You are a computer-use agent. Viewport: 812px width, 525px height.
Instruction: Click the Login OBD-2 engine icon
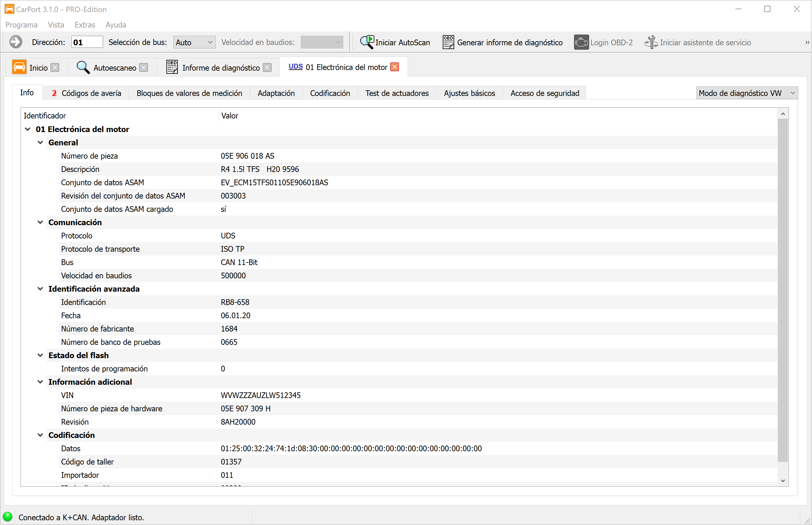pos(581,42)
